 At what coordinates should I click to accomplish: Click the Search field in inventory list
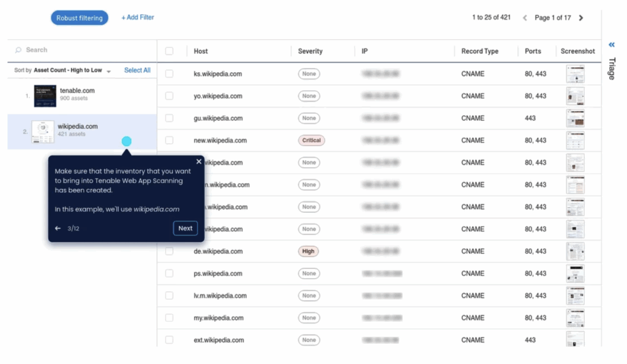(82, 50)
